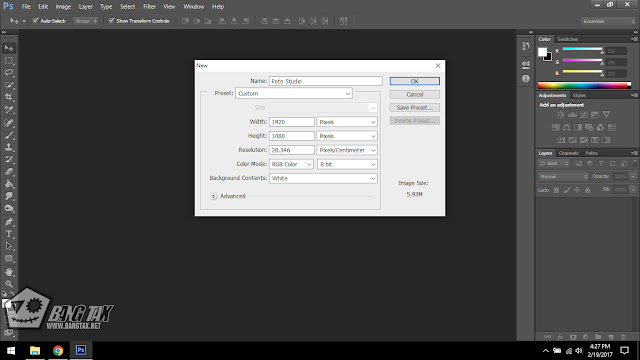The width and height of the screenshot is (640, 360).
Task: Click Cancel in the New dialog
Action: [x=415, y=94]
